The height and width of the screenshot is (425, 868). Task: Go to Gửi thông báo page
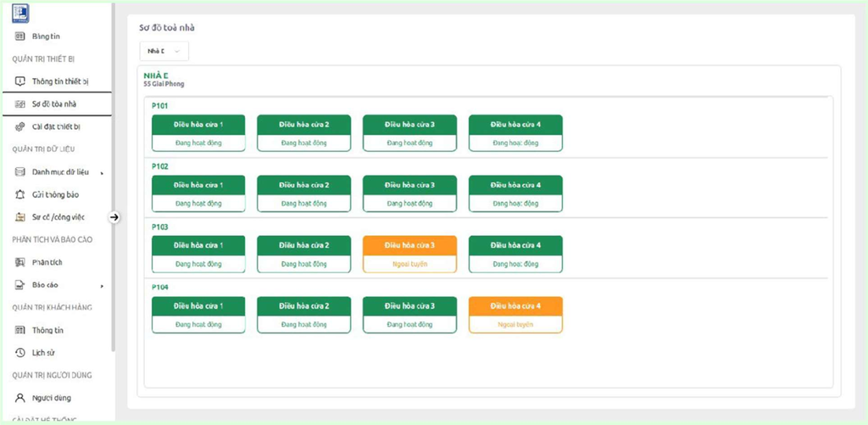[x=57, y=194]
